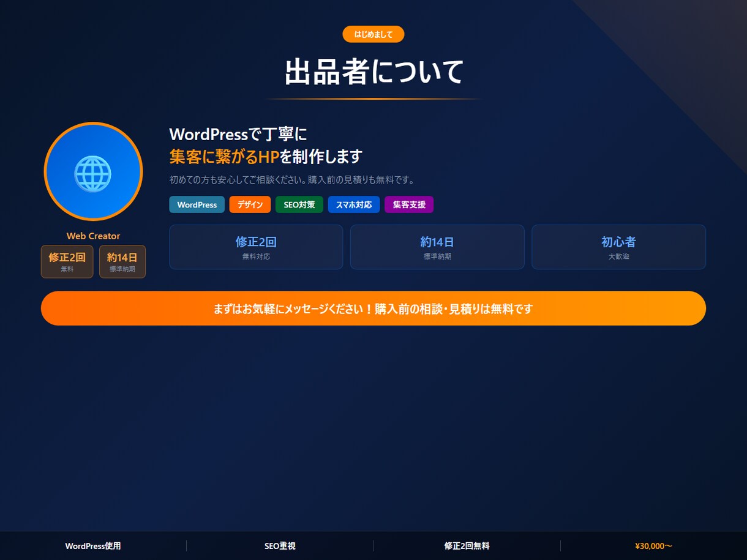Image resolution: width=747 pixels, height=560 pixels.
Task: Select the orange デザイン tag
Action: pos(250,204)
